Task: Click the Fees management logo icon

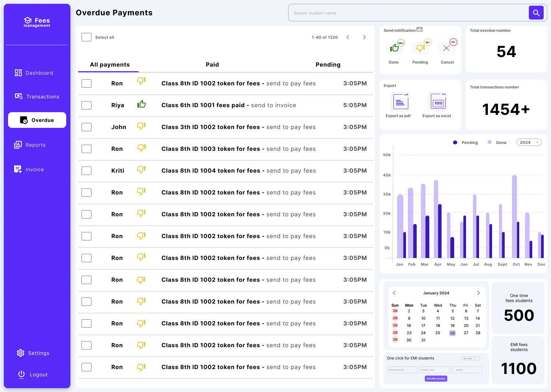Action: click(x=28, y=20)
